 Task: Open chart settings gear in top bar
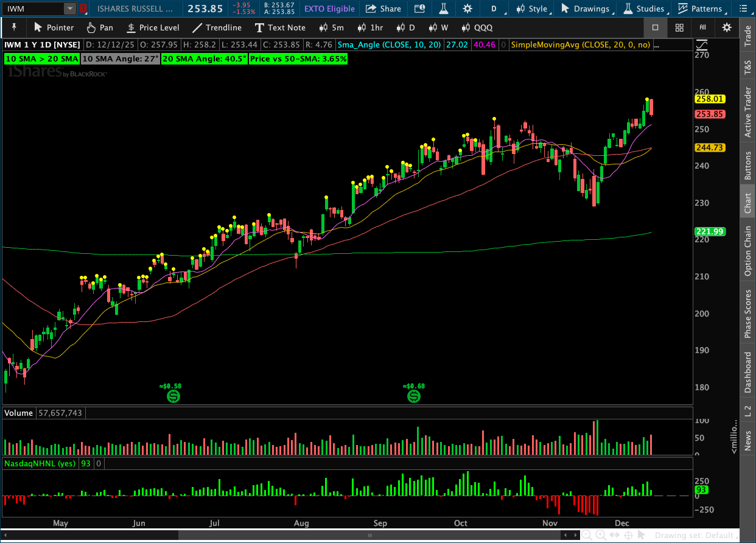pyautogui.click(x=467, y=9)
